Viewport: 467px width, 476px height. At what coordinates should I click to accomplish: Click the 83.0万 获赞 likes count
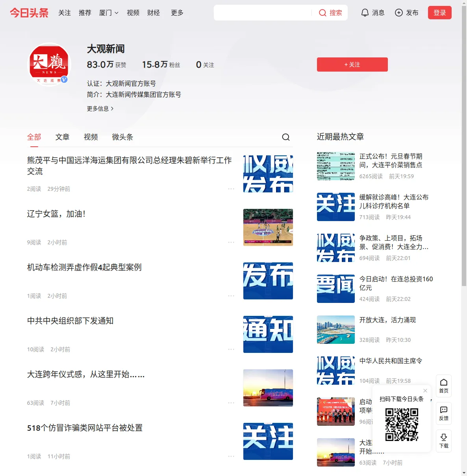click(x=107, y=65)
